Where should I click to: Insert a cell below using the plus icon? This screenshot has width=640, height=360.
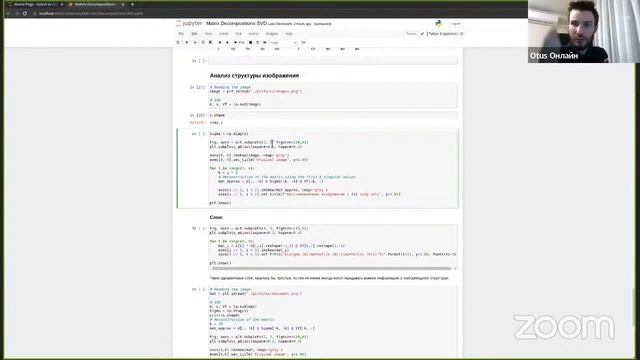tap(187, 42)
